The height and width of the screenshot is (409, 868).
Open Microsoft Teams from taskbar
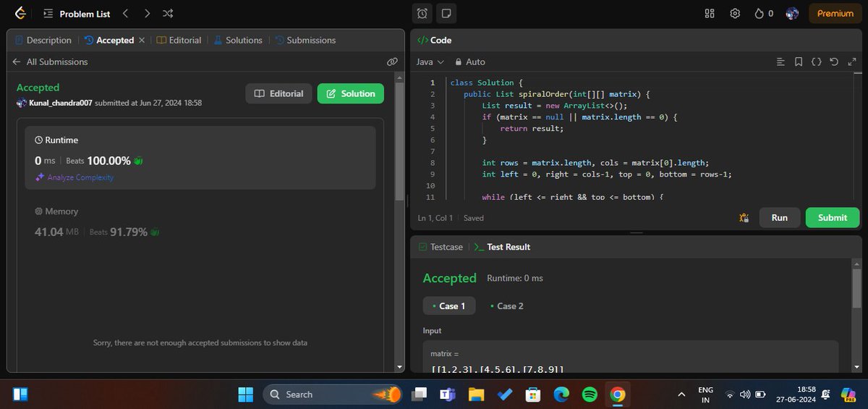tap(447, 395)
